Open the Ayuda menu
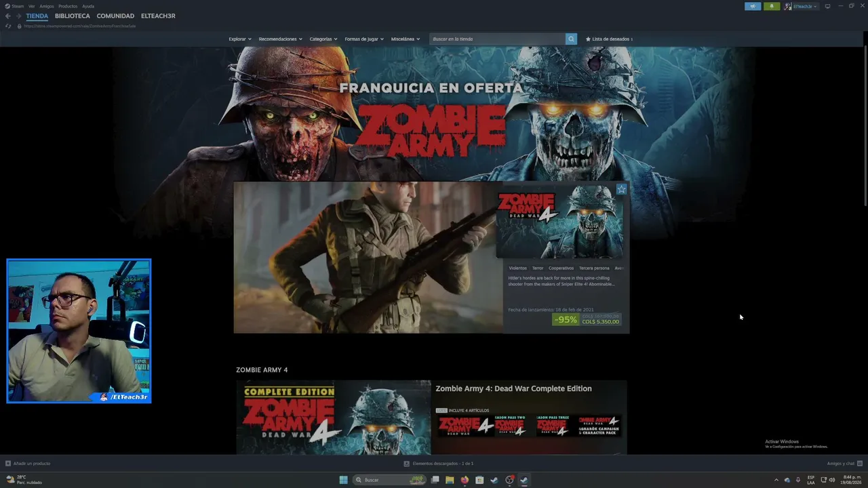Viewport: 868px width, 488px height. coord(88,6)
